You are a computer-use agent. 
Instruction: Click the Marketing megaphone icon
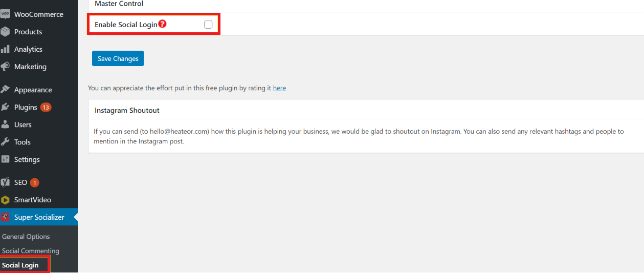click(5, 67)
